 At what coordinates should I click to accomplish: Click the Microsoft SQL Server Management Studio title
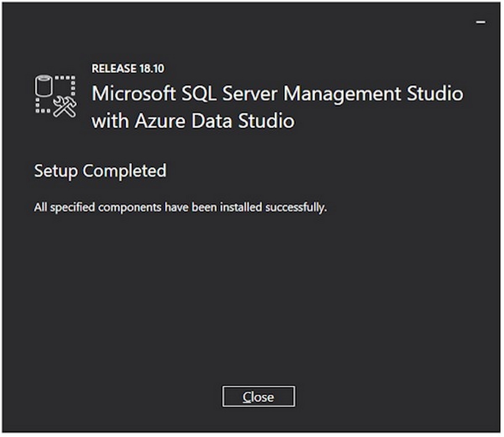pos(277,94)
